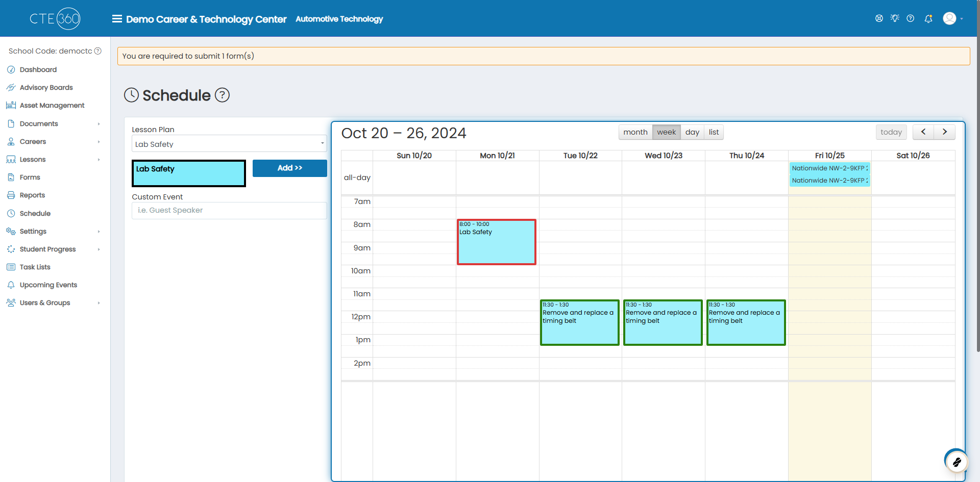Open the notifications bell icon
Image resolution: width=980 pixels, height=482 pixels.
click(x=928, y=18)
